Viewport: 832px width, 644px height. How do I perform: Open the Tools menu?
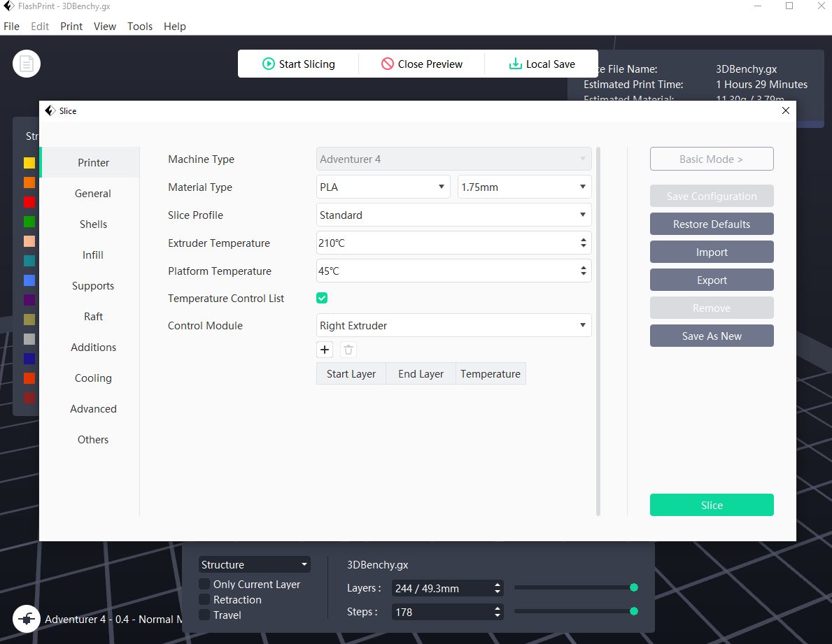[139, 27]
